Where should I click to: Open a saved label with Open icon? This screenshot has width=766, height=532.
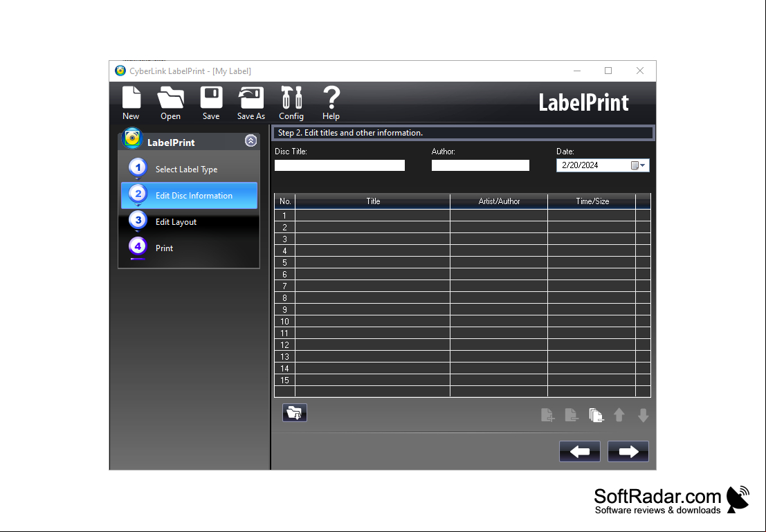(x=170, y=102)
